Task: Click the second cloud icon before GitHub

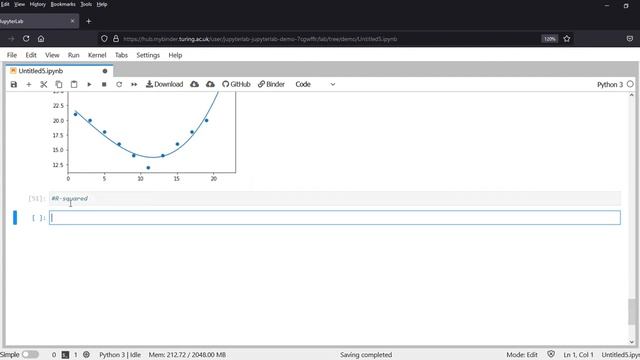Action: 210,84
